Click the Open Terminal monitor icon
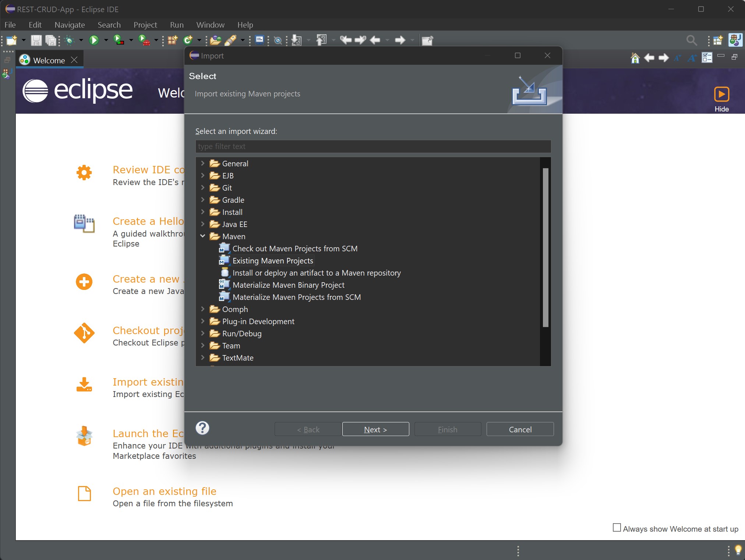Viewport: 745px width, 560px height. tap(260, 40)
